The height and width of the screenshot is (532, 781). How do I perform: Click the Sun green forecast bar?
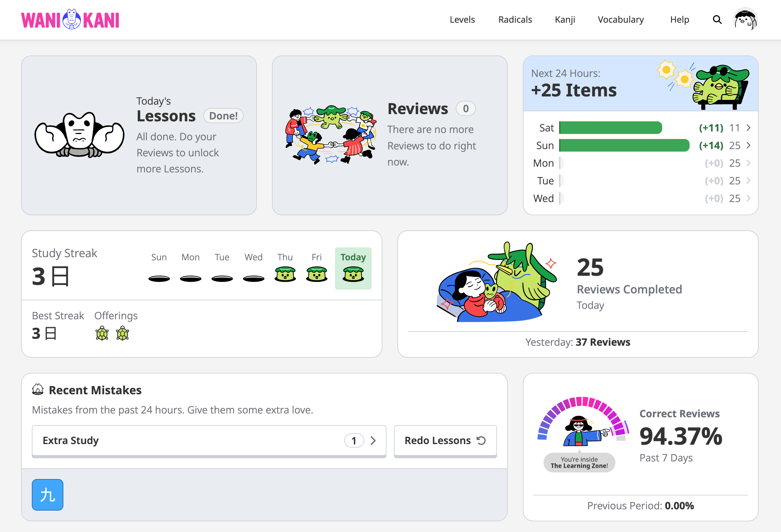(x=624, y=145)
